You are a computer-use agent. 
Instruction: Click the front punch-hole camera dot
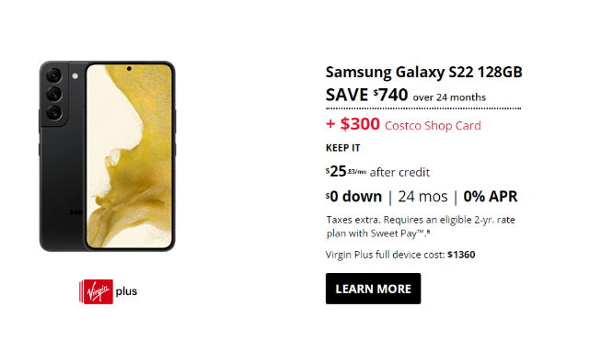[x=129, y=69]
